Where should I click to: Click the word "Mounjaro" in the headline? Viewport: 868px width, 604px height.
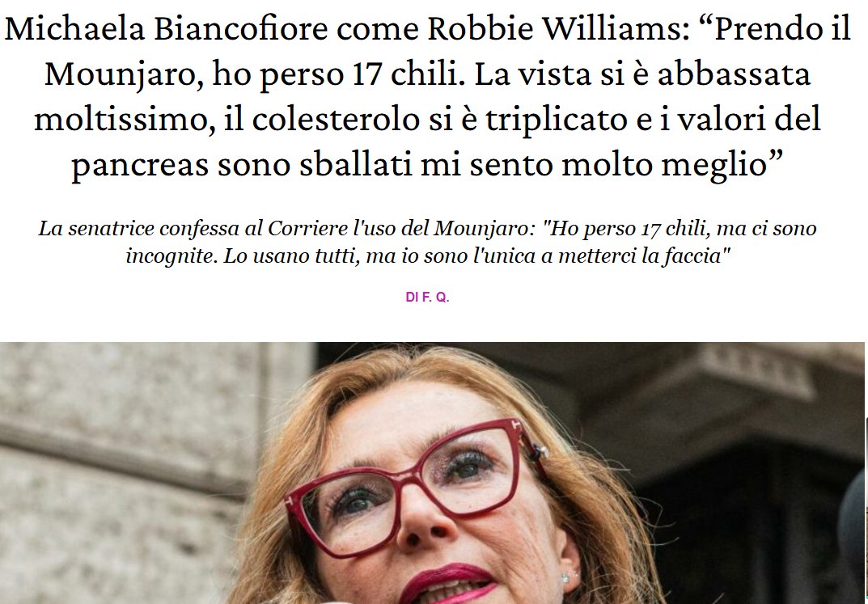124,74
